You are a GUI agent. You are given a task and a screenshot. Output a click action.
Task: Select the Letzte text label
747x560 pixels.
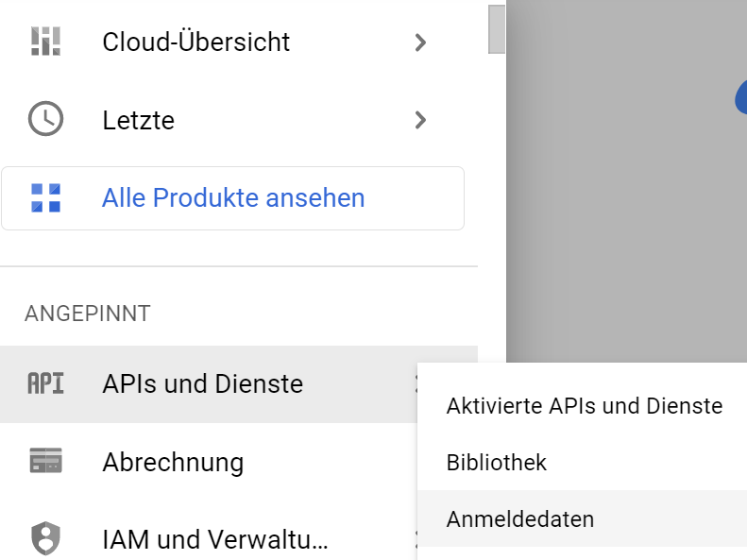(138, 120)
